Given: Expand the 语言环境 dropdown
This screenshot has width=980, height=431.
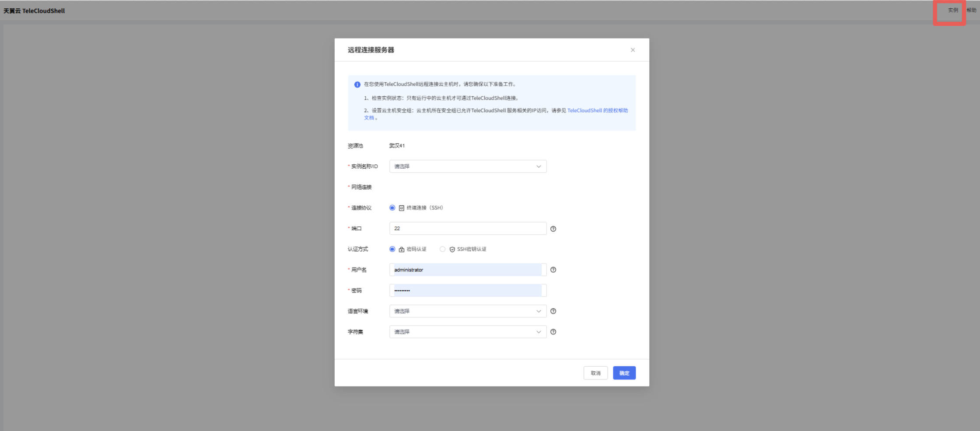Looking at the screenshot, I should (x=468, y=311).
